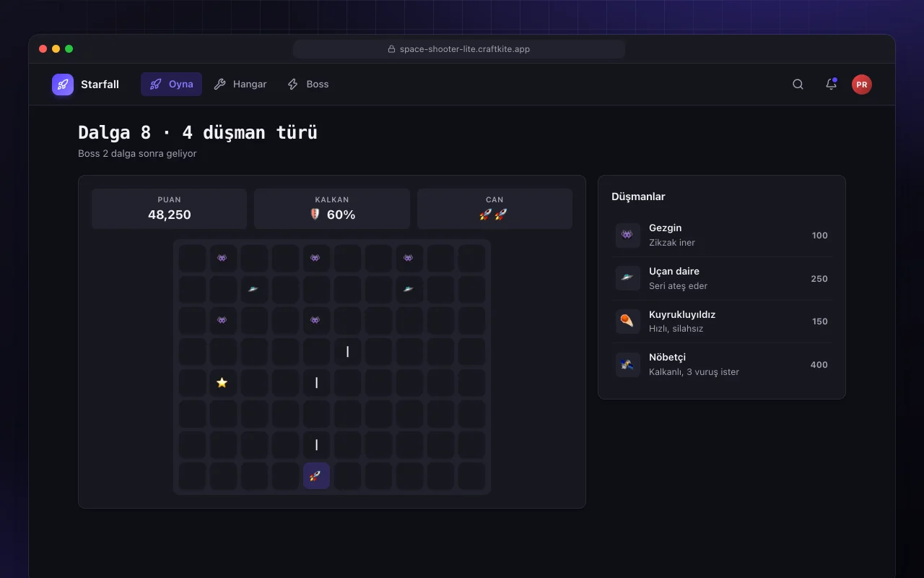Go to the Boss tab
Viewport: 924px width, 578px height.
pos(308,85)
